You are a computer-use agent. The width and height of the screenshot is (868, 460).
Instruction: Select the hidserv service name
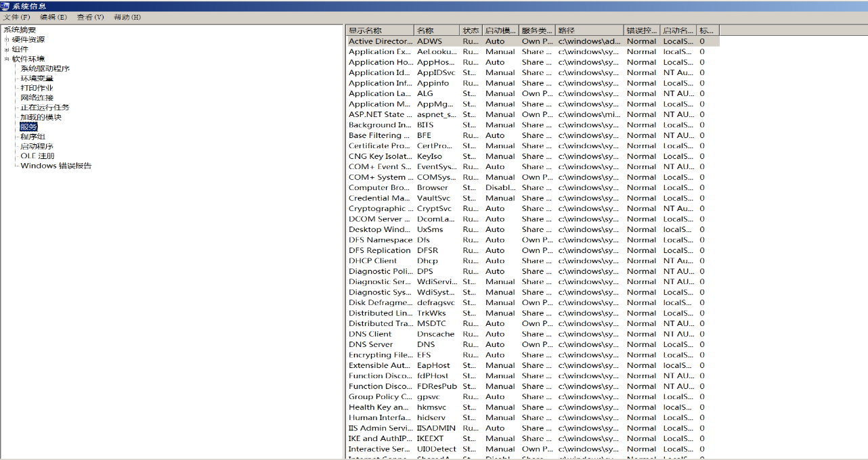click(431, 418)
